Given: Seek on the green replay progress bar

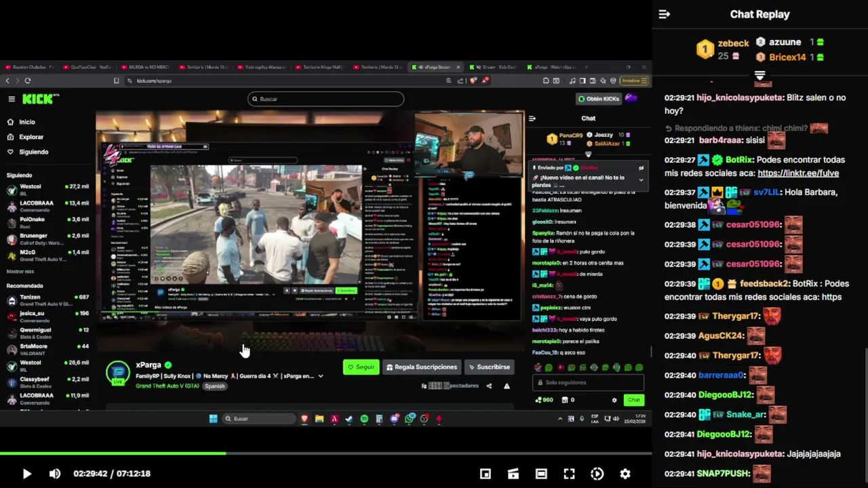Looking at the screenshot, I should coord(325,453).
